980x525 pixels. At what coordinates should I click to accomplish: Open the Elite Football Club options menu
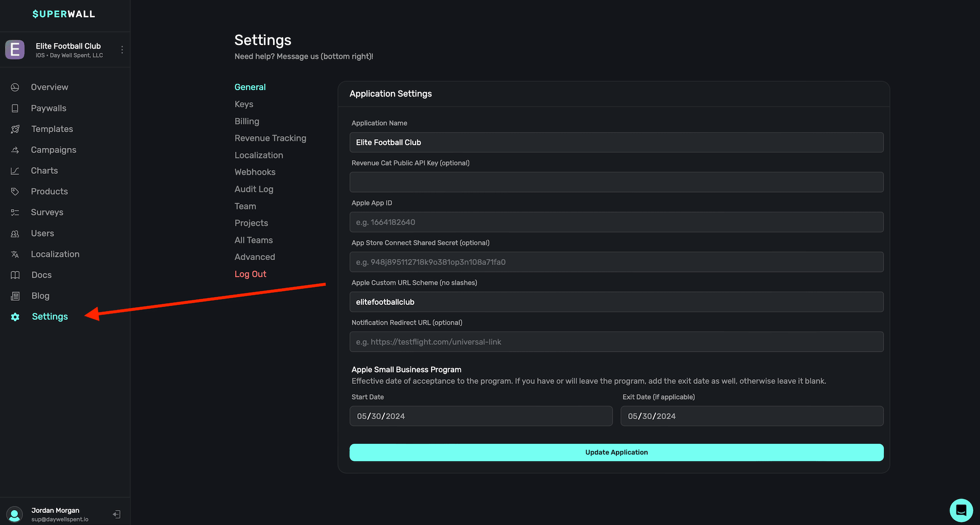click(x=122, y=49)
